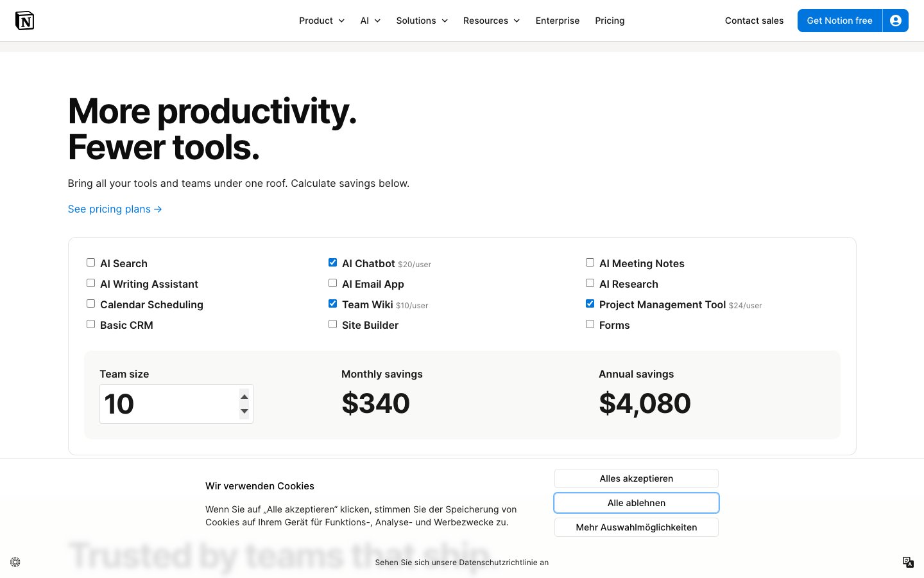Uncheck the Project Management Tool checkbox
924x578 pixels.
tap(590, 304)
